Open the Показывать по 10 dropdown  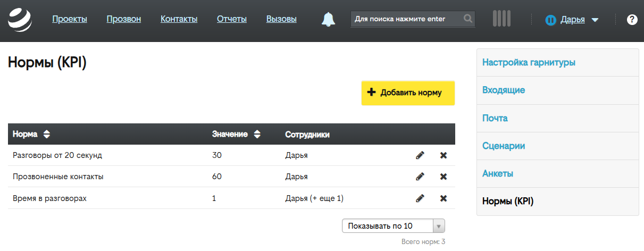coord(393,226)
